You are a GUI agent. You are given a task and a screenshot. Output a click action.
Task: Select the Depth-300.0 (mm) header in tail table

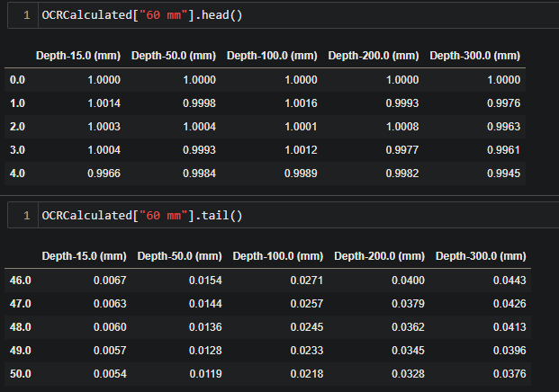(481, 256)
